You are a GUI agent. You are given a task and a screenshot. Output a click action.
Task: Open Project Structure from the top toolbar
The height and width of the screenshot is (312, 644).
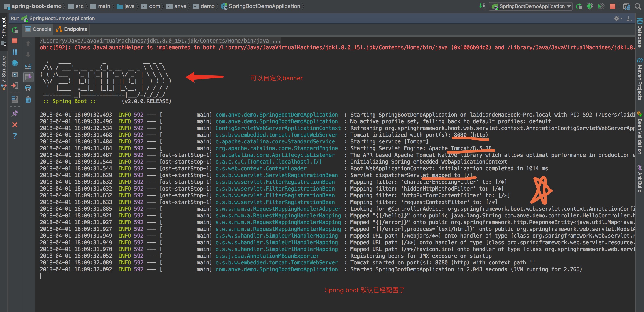pos(626,6)
